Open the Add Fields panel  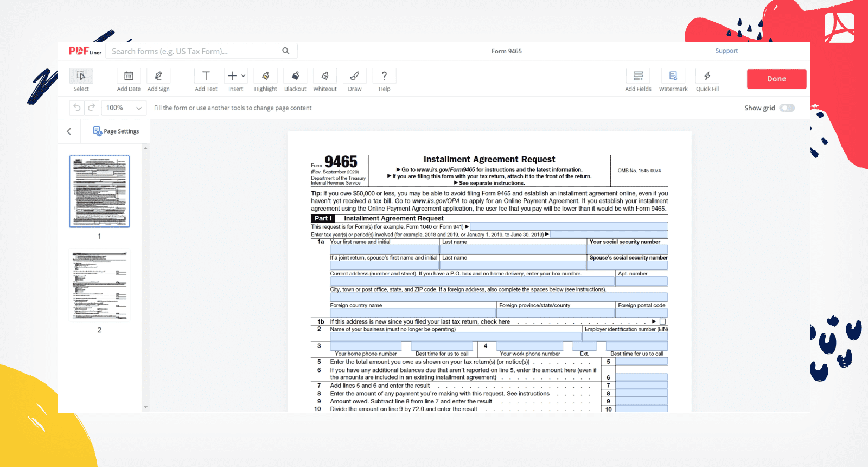point(638,80)
